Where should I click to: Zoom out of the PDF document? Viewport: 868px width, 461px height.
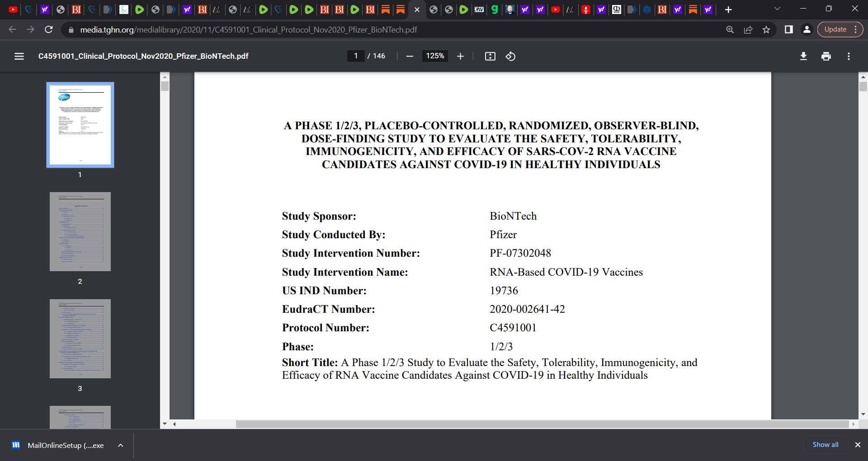coord(410,56)
